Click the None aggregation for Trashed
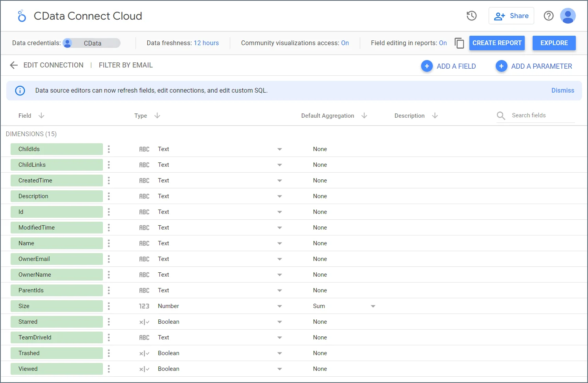The width and height of the screenshot is (588, 383). 320,353
